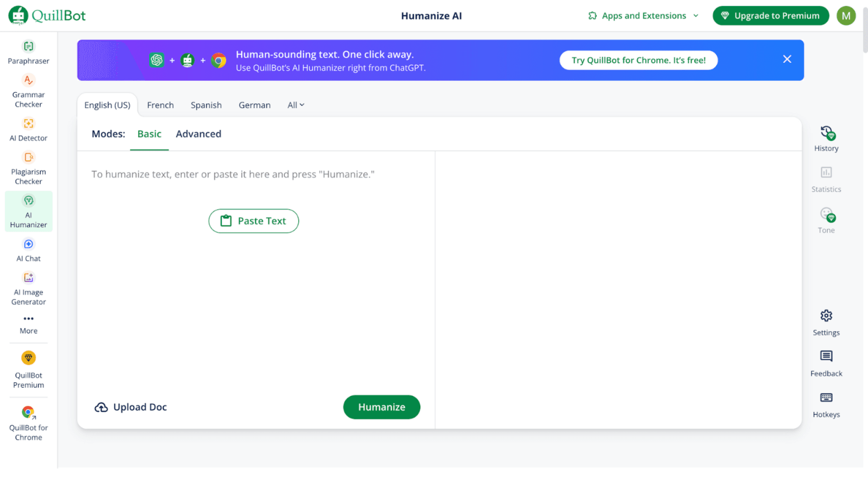
Task: Expand the All languages dropdown
Action: (x=296, y=105)
